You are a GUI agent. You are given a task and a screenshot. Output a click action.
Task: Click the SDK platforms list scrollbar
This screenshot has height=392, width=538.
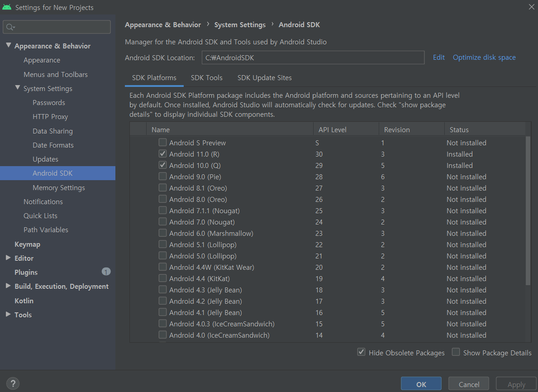tap(528, 211)
